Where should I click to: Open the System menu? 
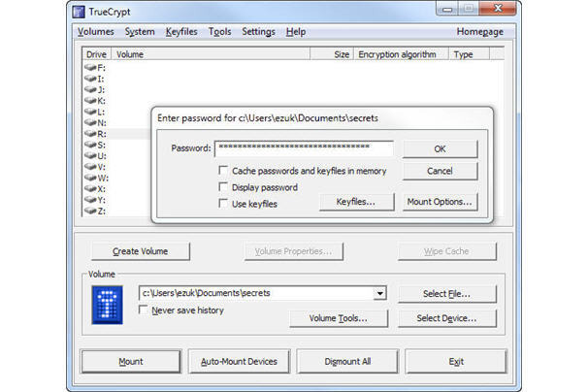point(140,32)
